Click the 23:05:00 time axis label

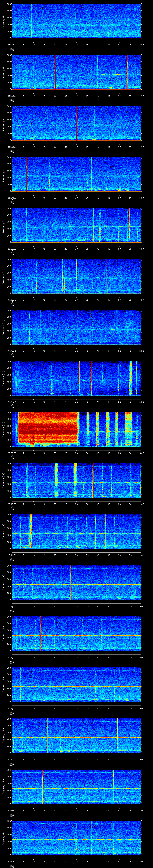pos(12,249)
